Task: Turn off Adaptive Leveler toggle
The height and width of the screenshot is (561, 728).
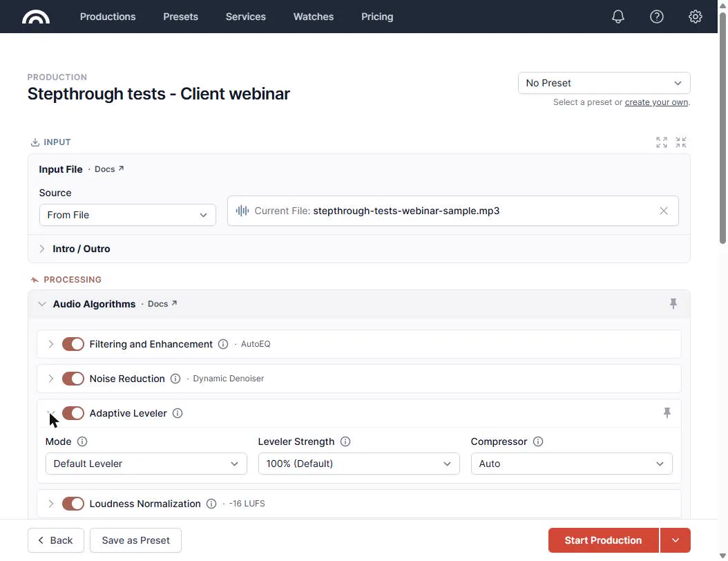Action: click(x=73, y=413)
